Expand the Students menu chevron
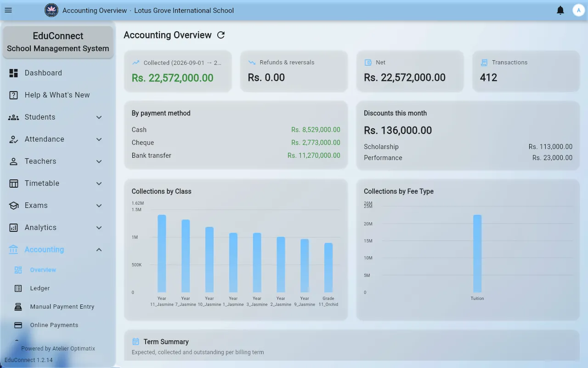The width and height of the screenshot is (588, 368). pyautogui.click(x=99, y=117)
